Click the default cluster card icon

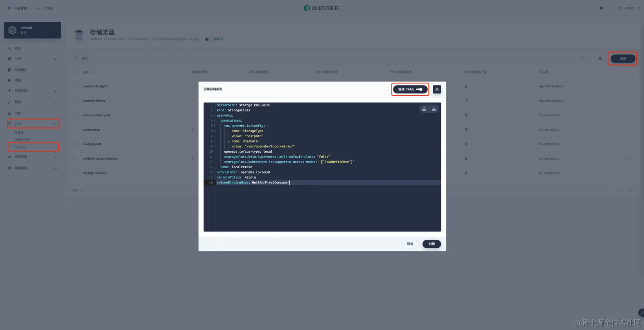[x=12, y=30]
